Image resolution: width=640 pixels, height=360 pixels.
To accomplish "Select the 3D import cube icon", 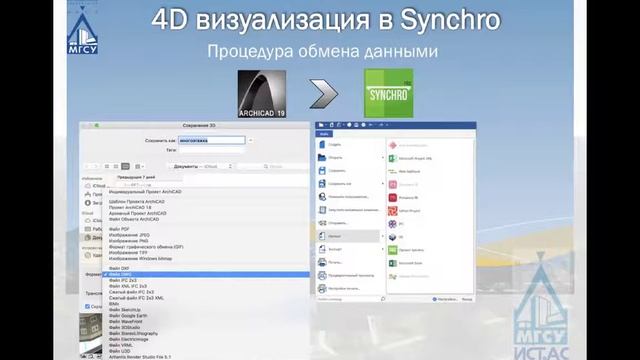I will (393, 237).
